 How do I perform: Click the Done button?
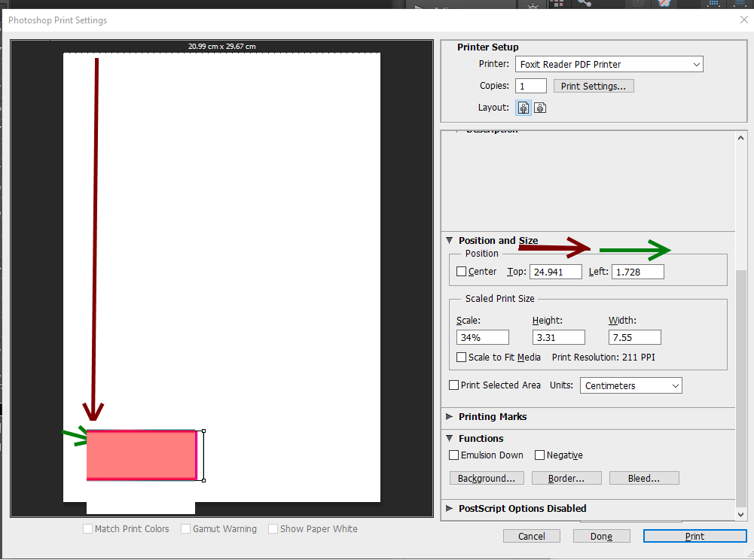[x=601, y=536]
